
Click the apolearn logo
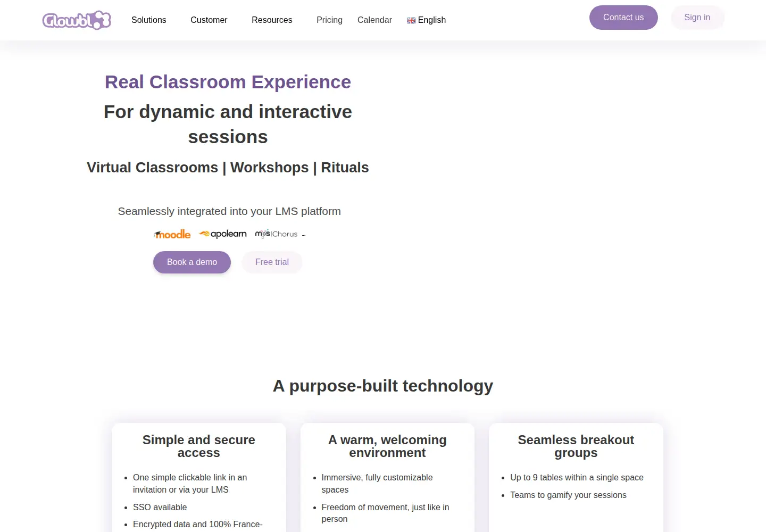(x=223, y=234)
